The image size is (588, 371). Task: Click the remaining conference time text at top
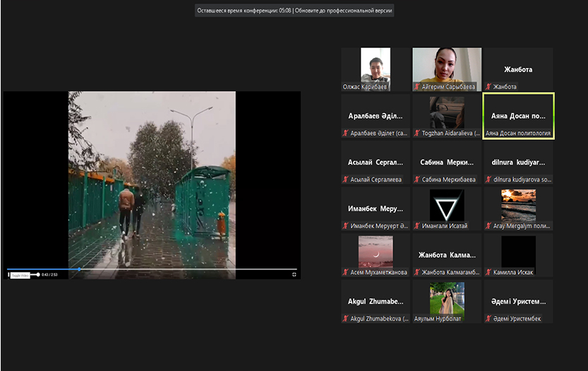(x=243, y=11)
